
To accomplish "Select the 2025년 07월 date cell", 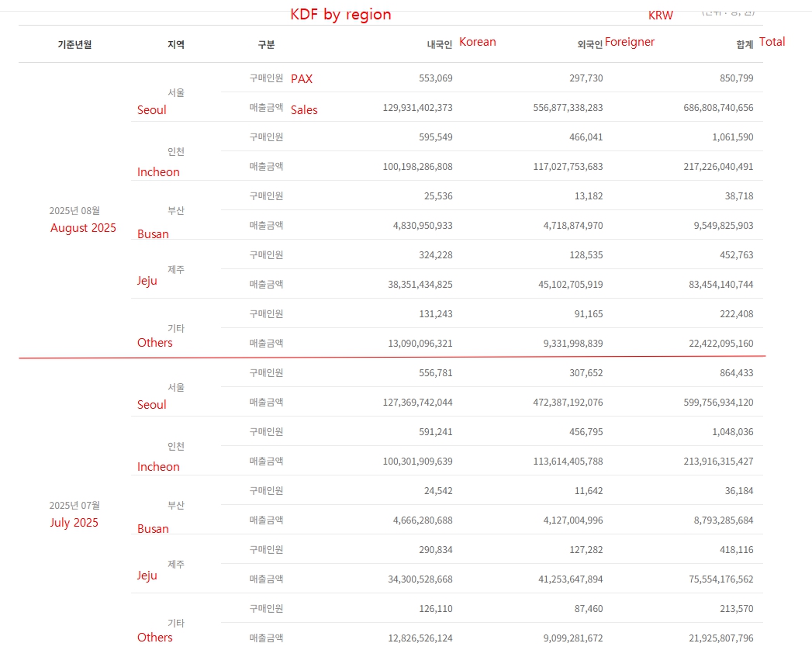I will (x=74, y=505).
